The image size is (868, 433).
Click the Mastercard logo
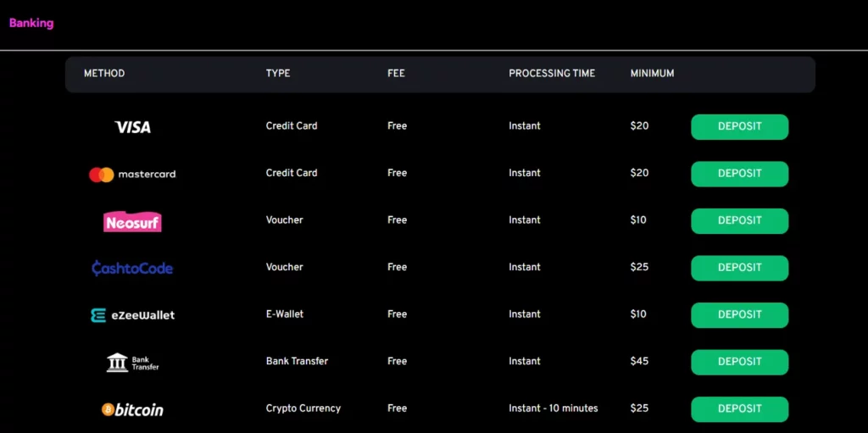point(132,175)
